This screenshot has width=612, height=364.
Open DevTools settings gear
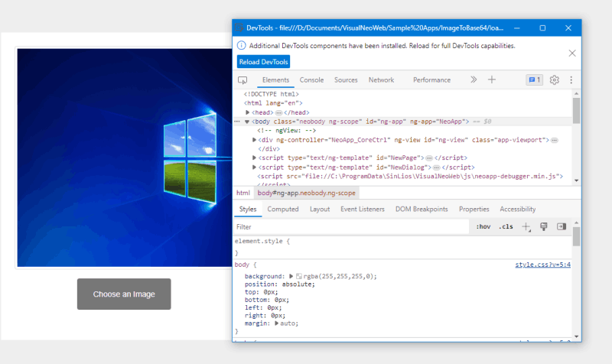(x=555, y=80)
